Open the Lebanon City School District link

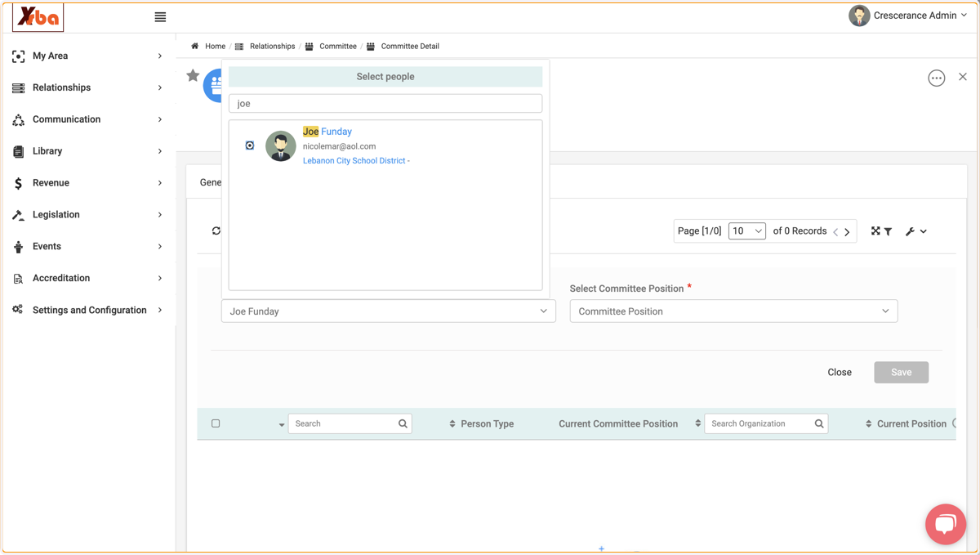click(354, 160)
